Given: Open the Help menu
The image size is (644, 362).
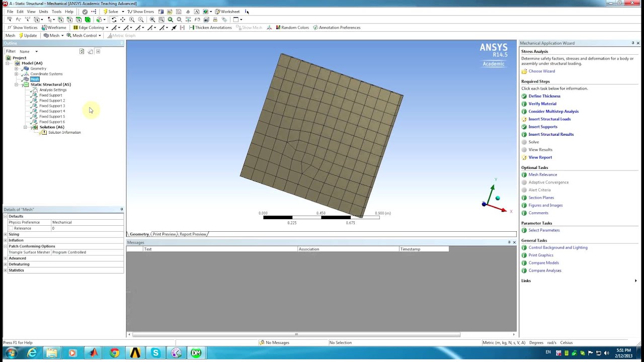Looking at the screenshot, I should (x=69, y=12).
